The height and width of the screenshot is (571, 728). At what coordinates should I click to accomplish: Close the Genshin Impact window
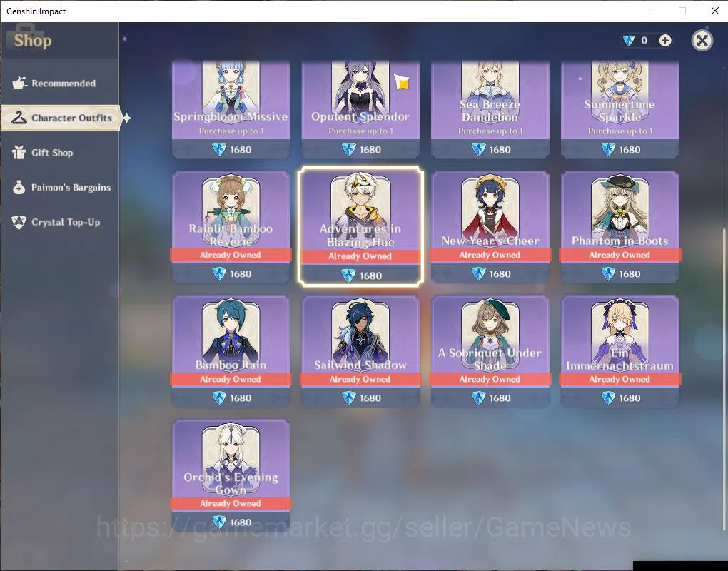[x=715, y=11]
